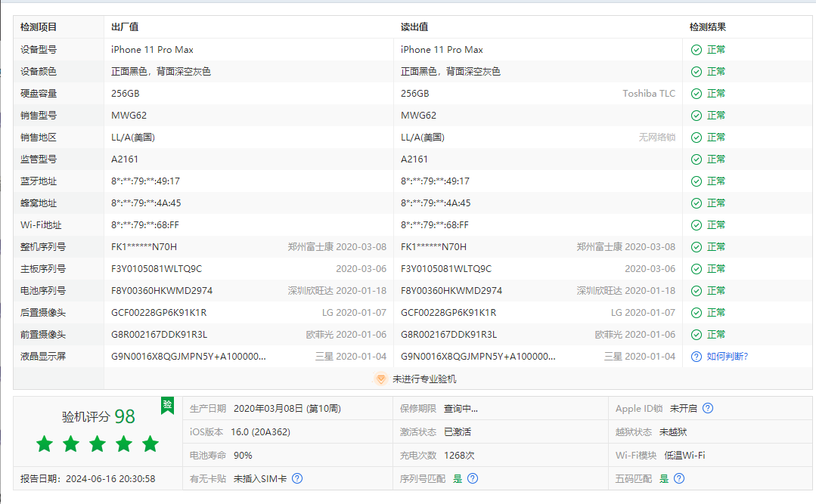Select the 监管型号 result check icon

click(x=697, y=159)
